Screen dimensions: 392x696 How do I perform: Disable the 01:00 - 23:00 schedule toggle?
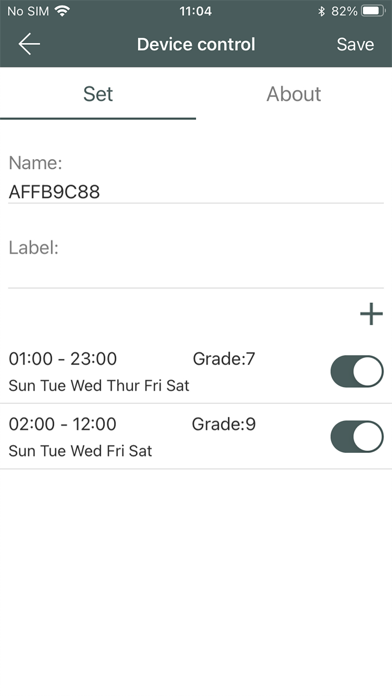tap(357, 371)
